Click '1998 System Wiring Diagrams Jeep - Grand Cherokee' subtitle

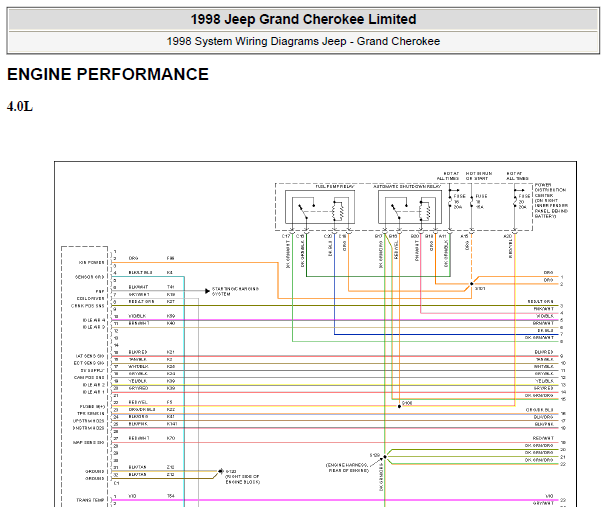point(303,41)
